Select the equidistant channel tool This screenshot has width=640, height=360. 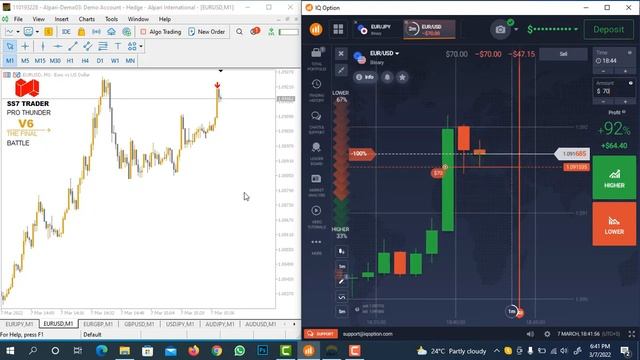[x=87, y=46]
